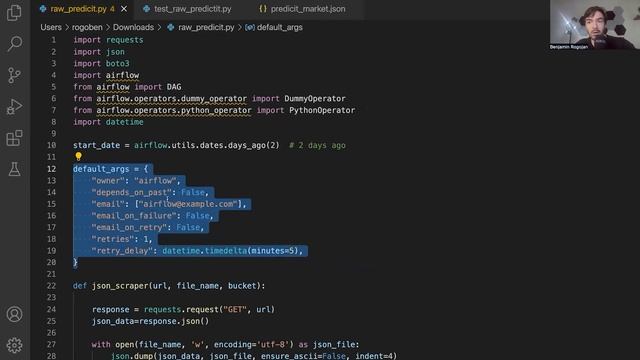This screenshot has width=640, height=360.
Task: Click 'airflow@example.com' on line 15
Action: [188, 204]
